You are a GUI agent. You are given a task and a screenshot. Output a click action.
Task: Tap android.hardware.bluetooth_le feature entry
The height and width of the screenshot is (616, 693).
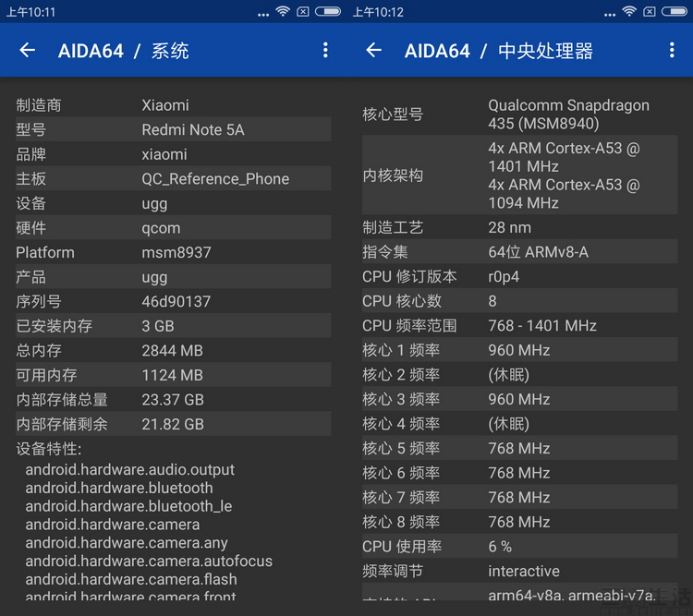coord(128,506)
